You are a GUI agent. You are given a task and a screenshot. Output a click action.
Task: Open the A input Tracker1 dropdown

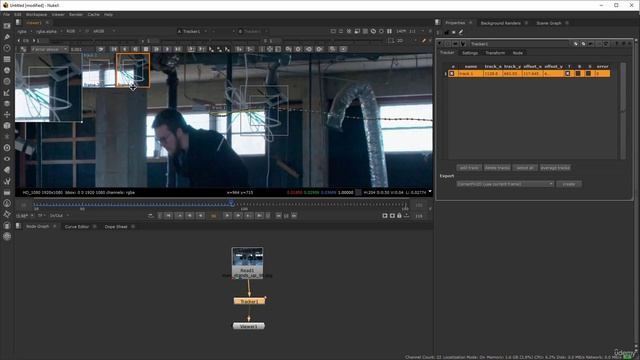tap(192, 31)
